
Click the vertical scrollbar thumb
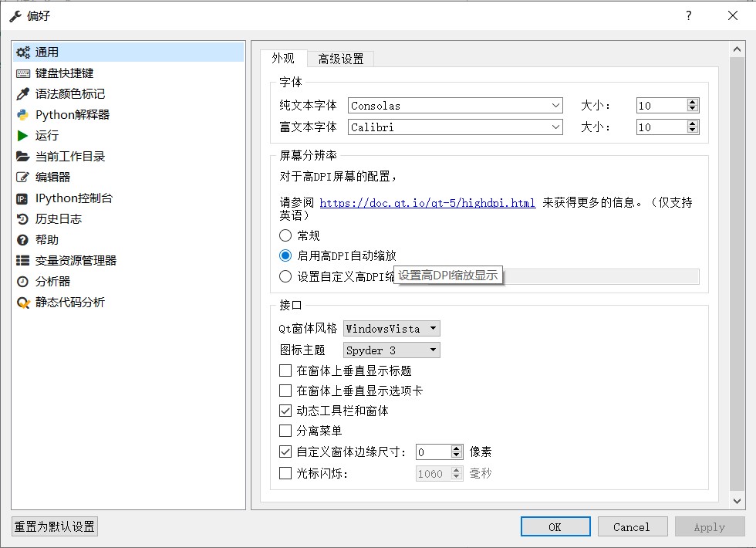click(x=737, y=274)
